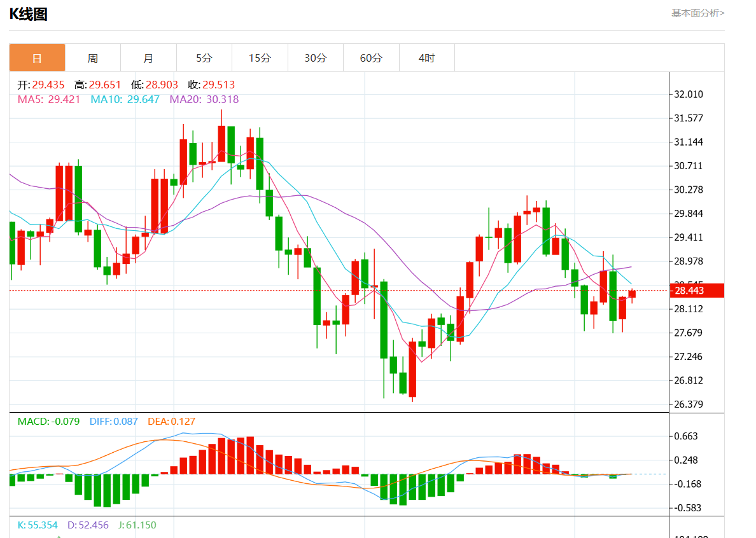Viewport: 756px width, 538px height.
Task: Click the MA5: 29.421 indicator label
Action: point(49,99)
